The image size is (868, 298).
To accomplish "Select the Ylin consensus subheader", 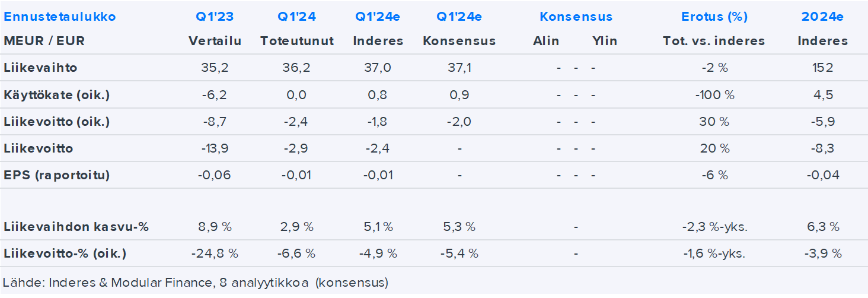I will click(x=604, y=41).
